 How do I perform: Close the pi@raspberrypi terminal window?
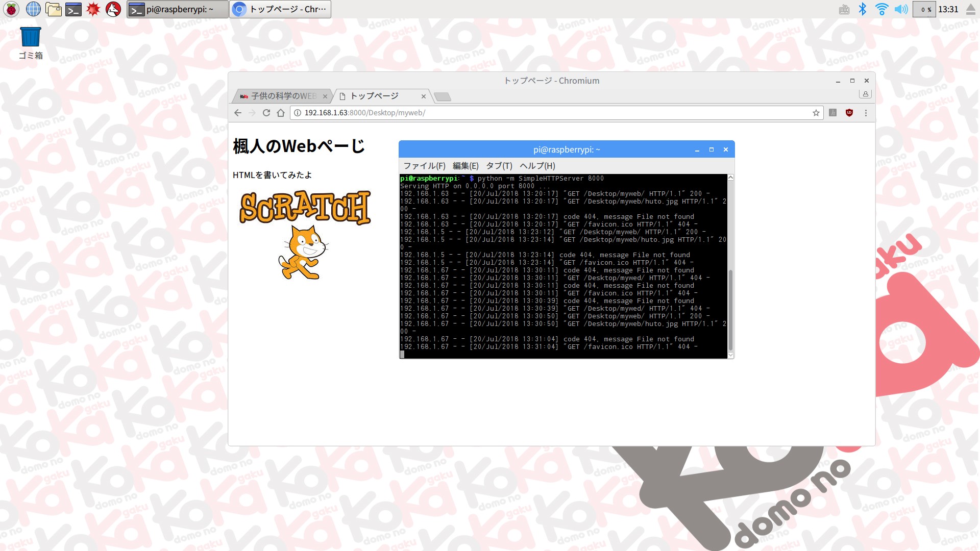725,149
